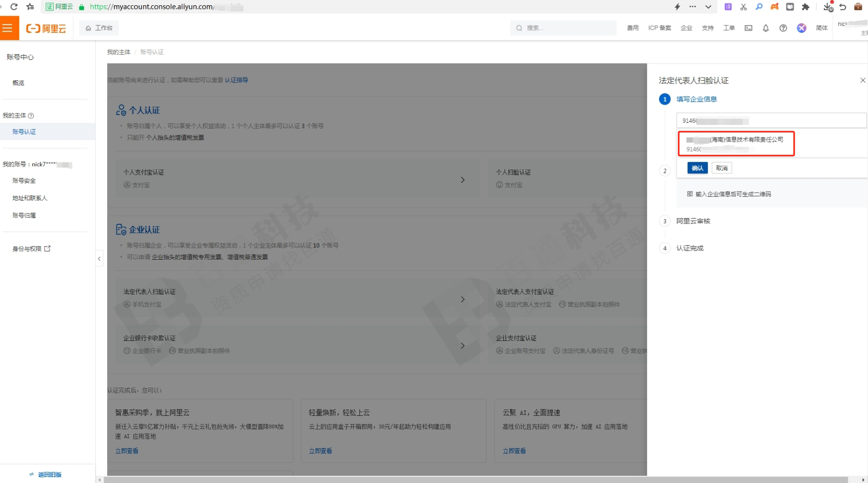The width and height of the screenshot is (868, 483).
Task: Open the purple translate extension icon
Action: [x=728, y=7]
